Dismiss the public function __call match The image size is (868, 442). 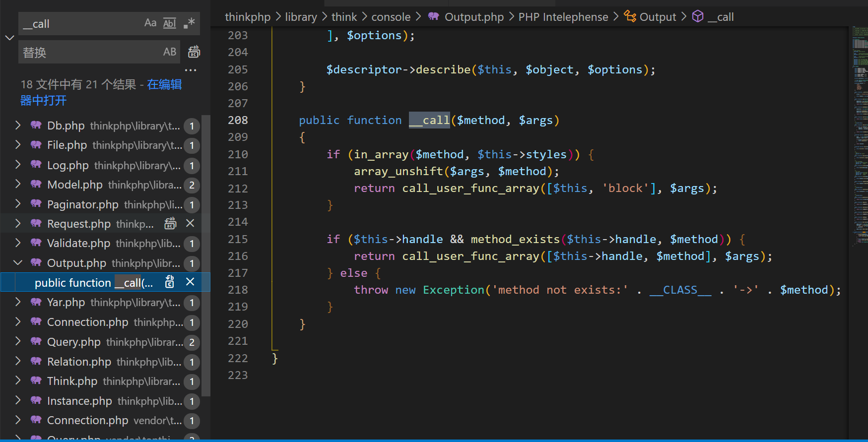pos(190,282)
